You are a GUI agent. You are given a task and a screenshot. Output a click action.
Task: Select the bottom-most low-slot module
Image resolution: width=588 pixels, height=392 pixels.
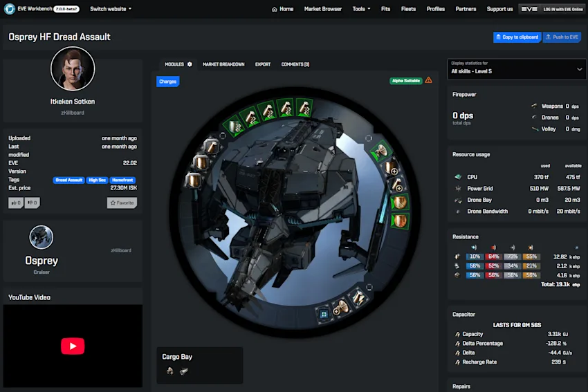click(x=194, y=180)
